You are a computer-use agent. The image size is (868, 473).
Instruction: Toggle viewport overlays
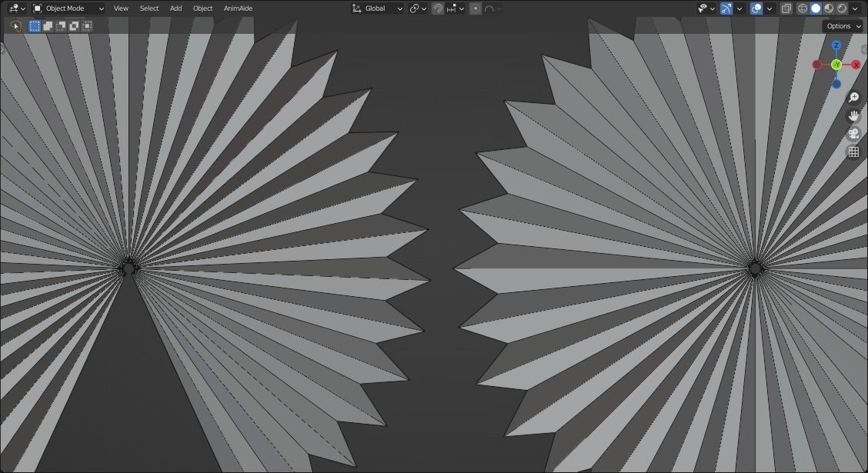coord(756,8)
